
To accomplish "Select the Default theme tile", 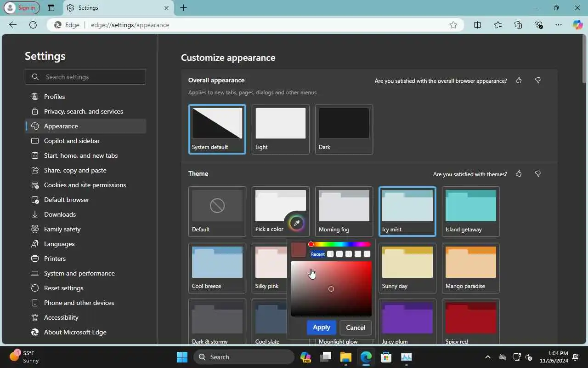I will point(217,211).
